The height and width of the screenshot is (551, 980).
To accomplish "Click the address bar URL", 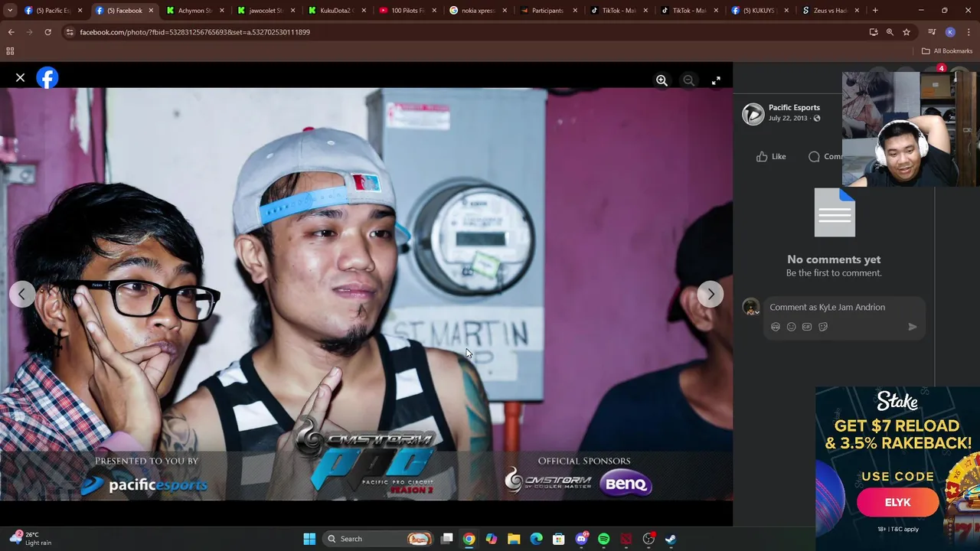I will click(x=194, y=32).
